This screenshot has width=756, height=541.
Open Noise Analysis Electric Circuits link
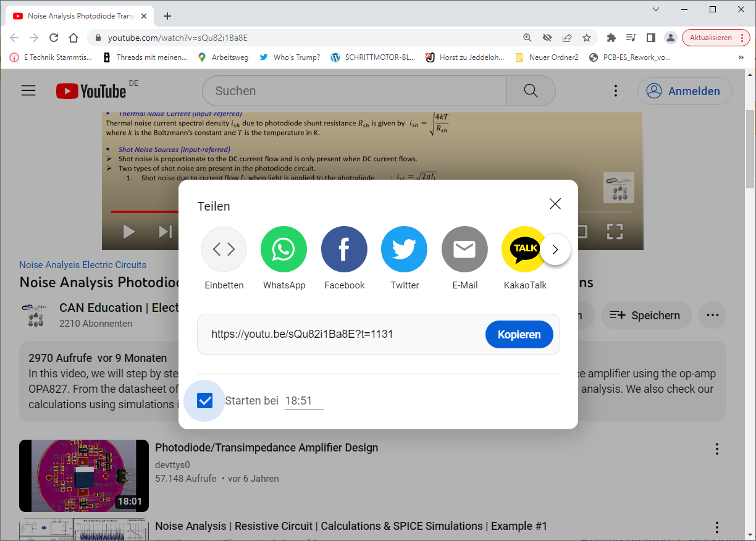click(83, 264)
